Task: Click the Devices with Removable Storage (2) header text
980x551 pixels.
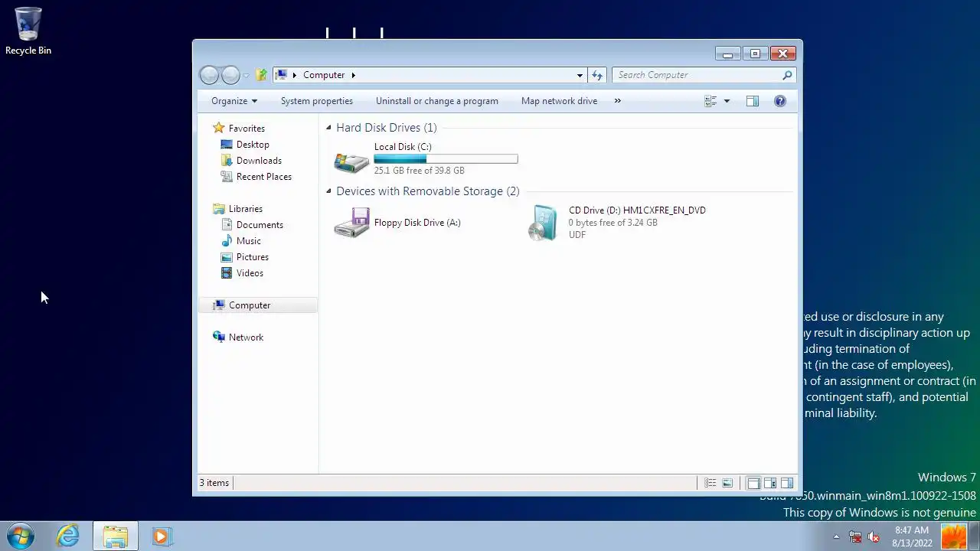Action: (x=427, y=191)
